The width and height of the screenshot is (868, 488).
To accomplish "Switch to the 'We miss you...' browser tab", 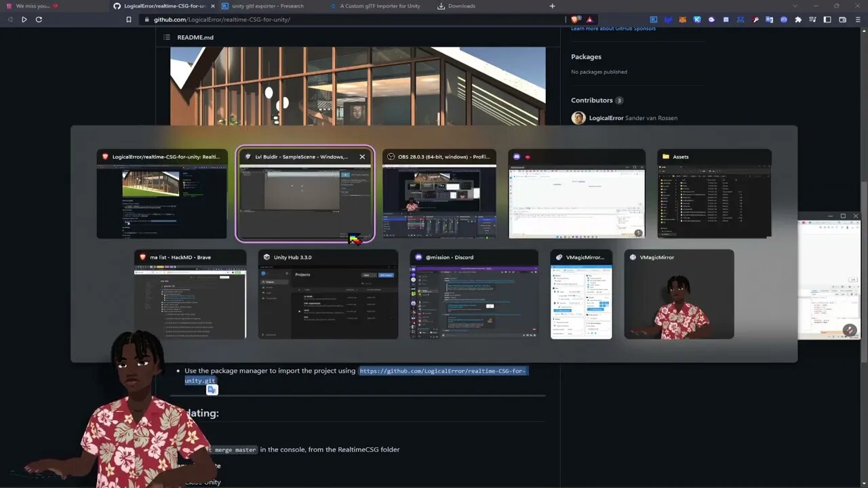I will [54, 6].
